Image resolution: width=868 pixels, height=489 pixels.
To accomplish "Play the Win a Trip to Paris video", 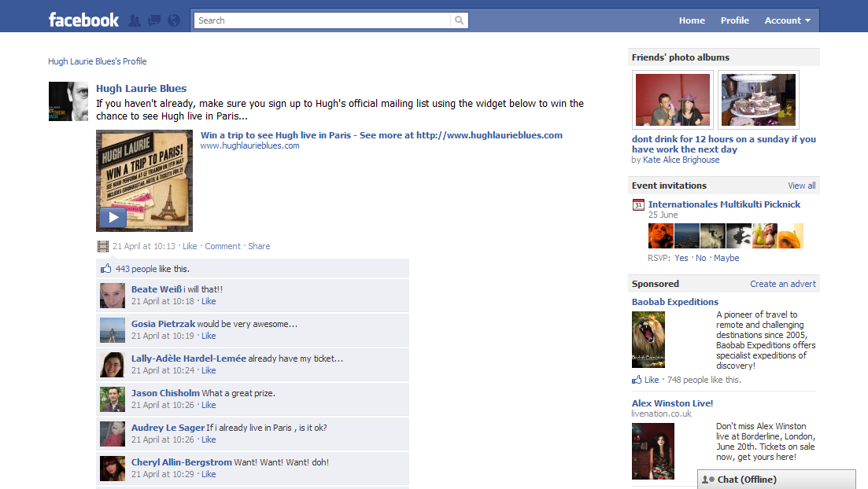I will click(113, 218).
